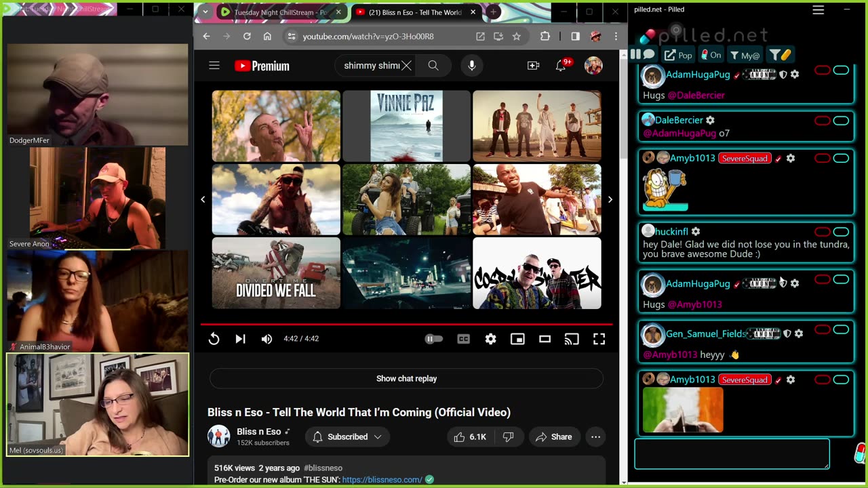This screenshot has height=488, width=868.
Task: Toggle the Autoplay switch in the player
Action: (x=433, y=339)
